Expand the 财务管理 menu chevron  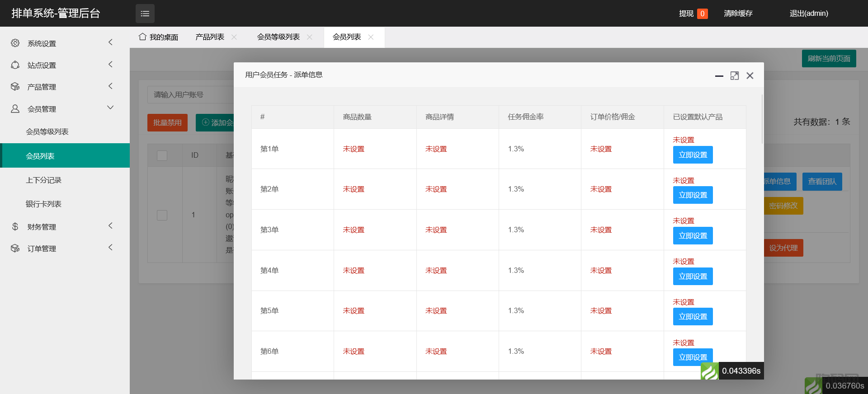(x=110, y=225)
